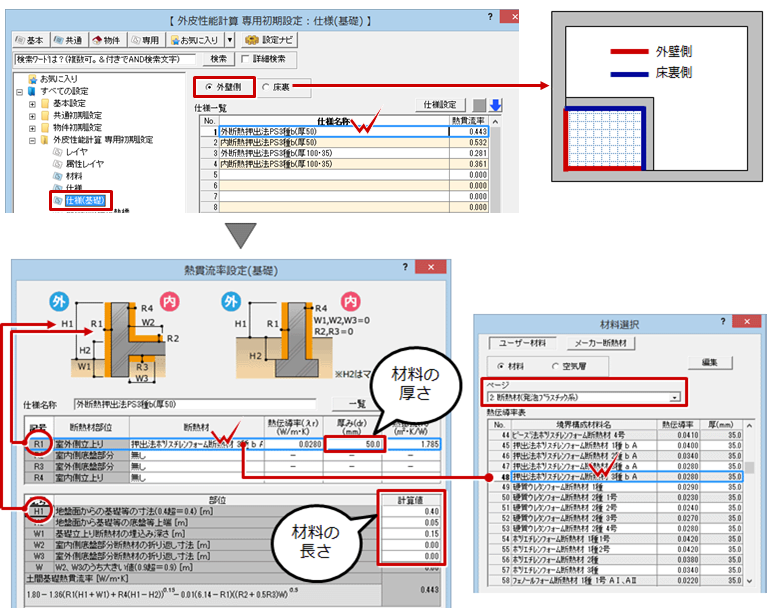
Task: Select the R2 室内側底盤部分 row
Action: tap(233, 456)
